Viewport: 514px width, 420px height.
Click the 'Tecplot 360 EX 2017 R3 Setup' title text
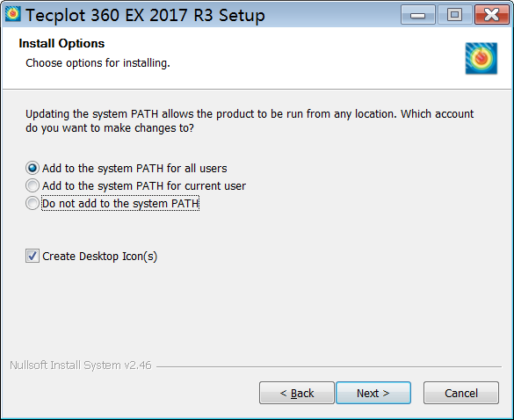pos(145,16)
